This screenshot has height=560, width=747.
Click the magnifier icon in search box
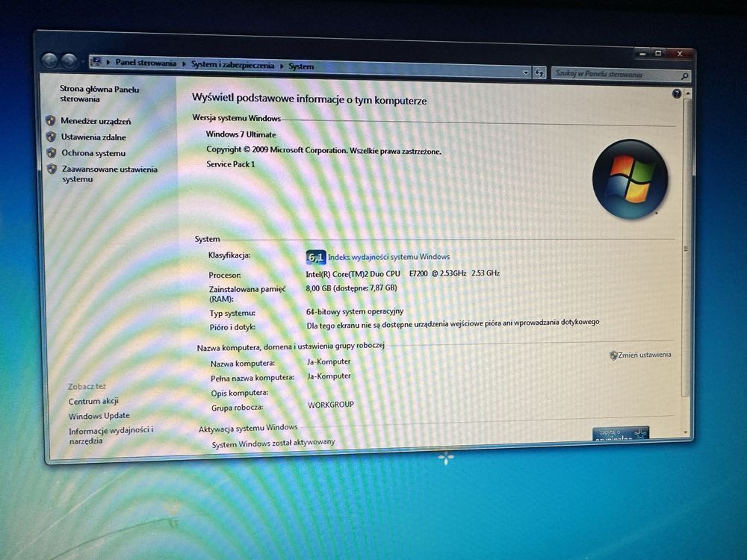(x=684, y=75)
